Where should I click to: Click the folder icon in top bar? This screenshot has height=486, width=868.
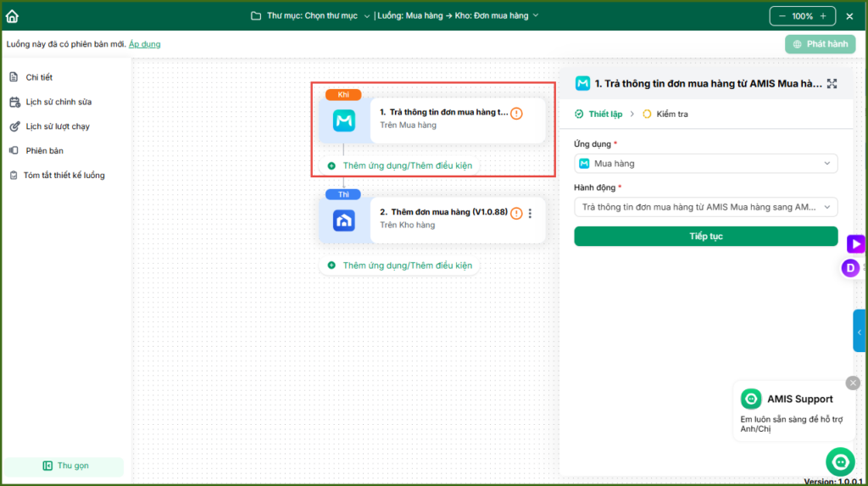(x=256, y=15)
